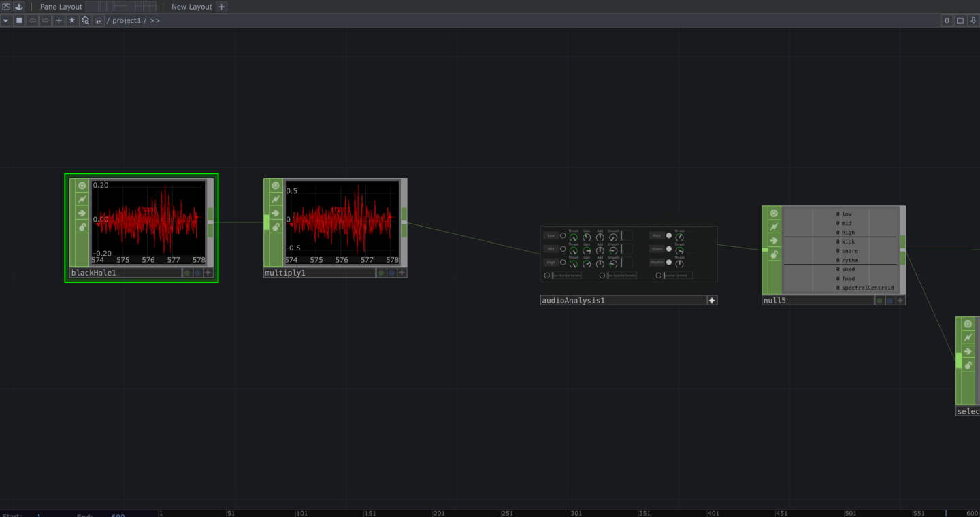Add a new layout with plus button
This screenshot has width=980, height=517.
coord(221,7)
